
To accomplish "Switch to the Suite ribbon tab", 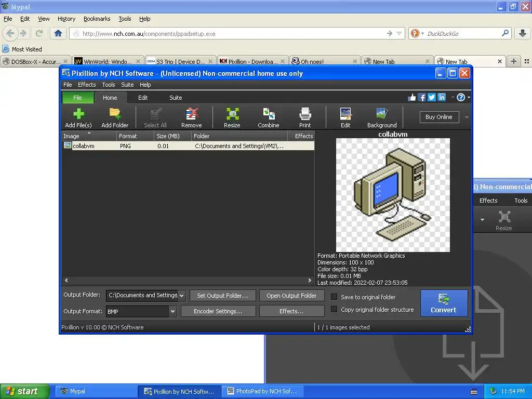I will click(176, 98).
